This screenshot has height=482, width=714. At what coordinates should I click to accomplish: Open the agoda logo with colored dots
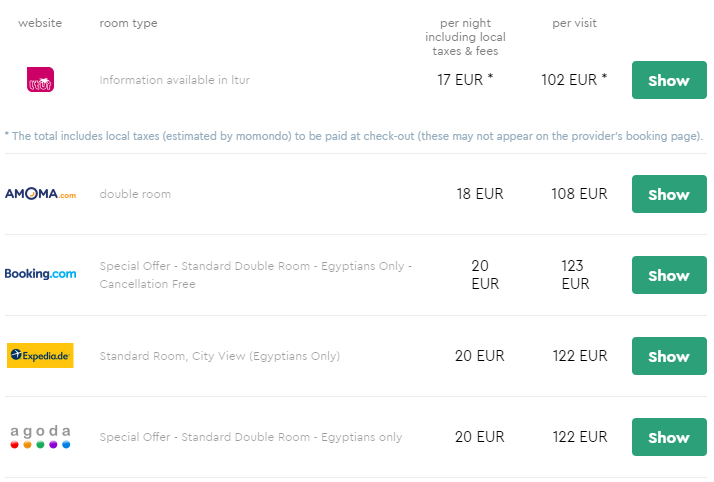tap(40, 436)
